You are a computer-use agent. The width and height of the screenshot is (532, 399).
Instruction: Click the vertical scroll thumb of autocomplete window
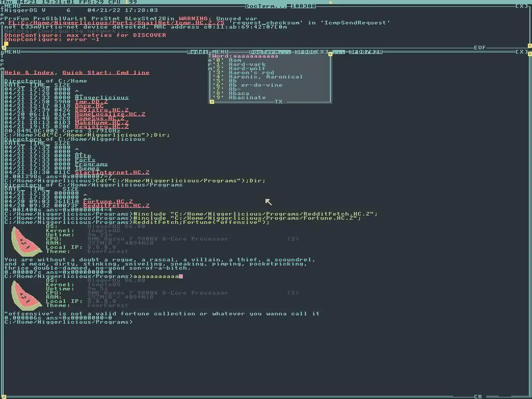[330, 54]
